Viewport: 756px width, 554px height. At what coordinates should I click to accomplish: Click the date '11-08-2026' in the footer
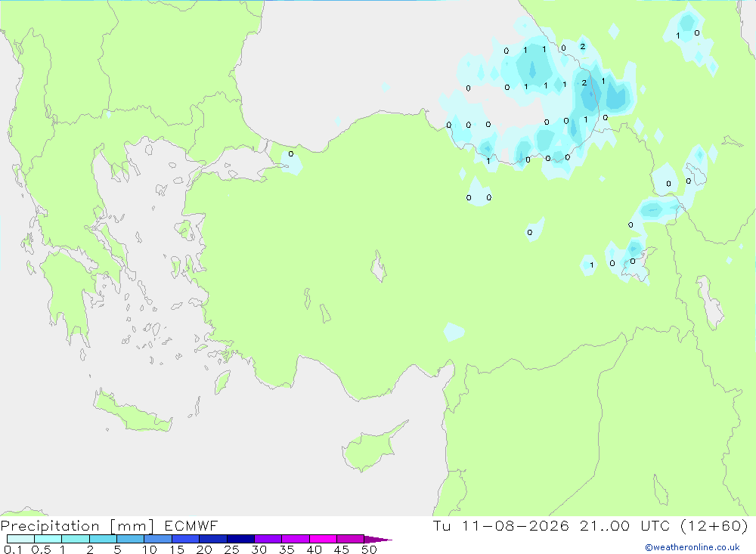[515, 525]
